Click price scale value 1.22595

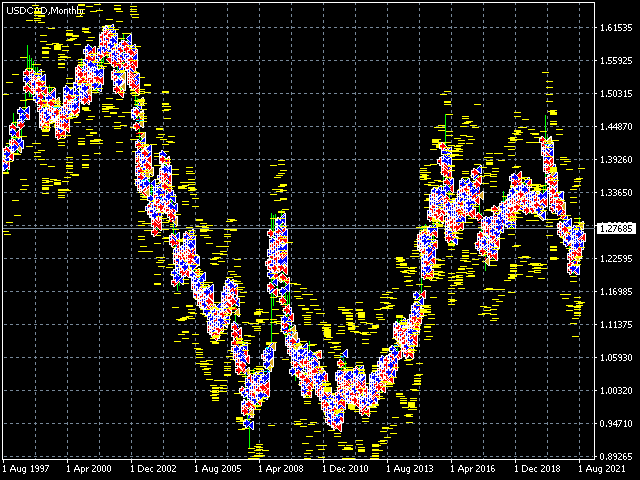pos(616,258)
